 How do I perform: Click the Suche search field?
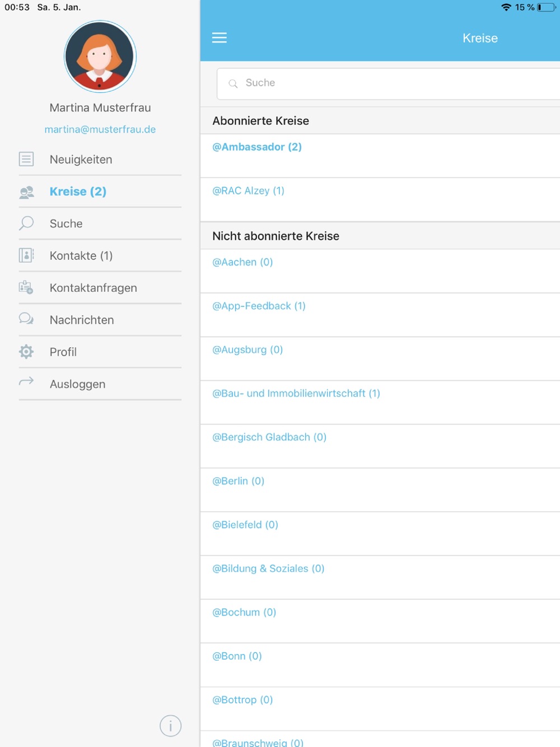(x=389, y=83)
